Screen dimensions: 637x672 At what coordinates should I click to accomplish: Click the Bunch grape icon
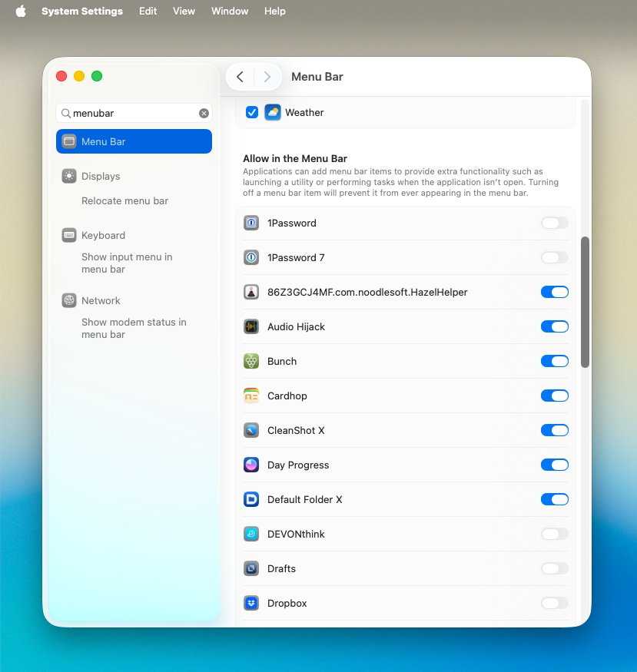(x=251, y=361)
